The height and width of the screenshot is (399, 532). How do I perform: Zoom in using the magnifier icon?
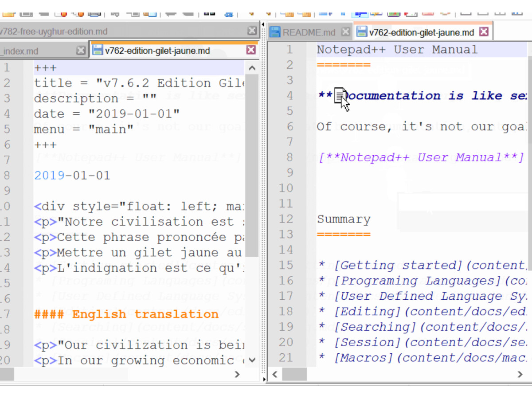tap(251, 14)
